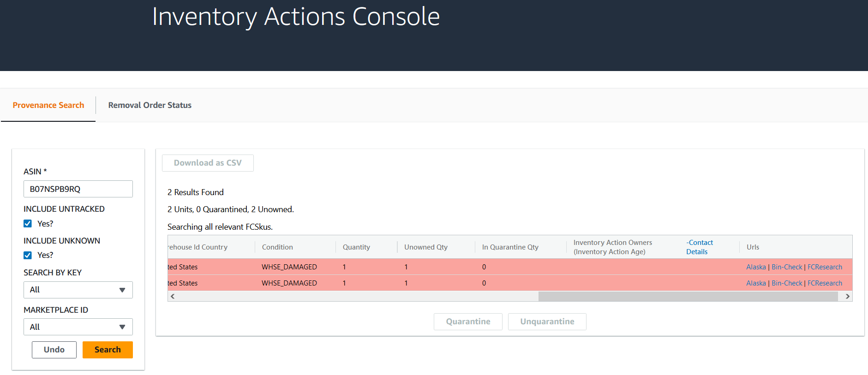Click the Quantity column header
868x375 pixels.
pyautogui.click(x=356, y=247)
